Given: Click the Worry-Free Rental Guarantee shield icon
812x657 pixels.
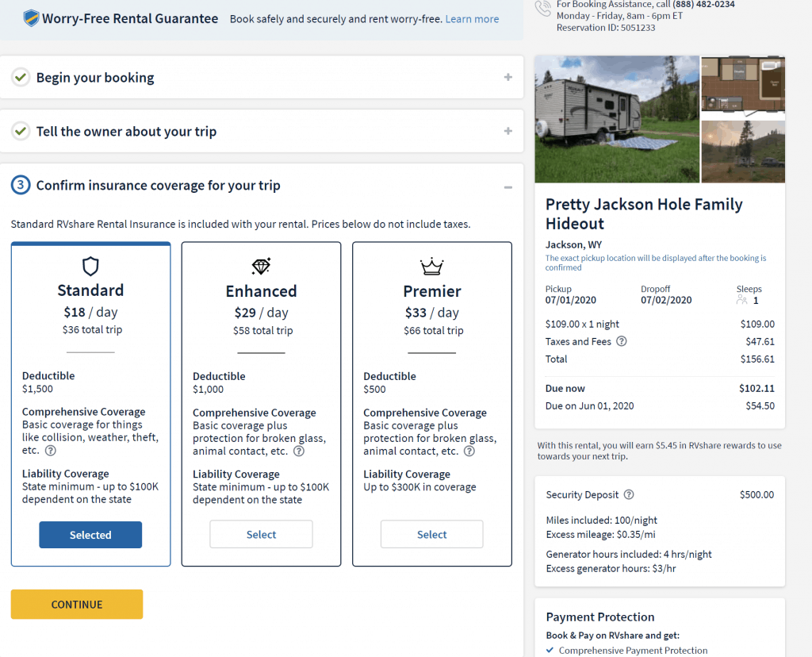Looking at the screenshot, I should pyautogui.click(x=31, y=19).
